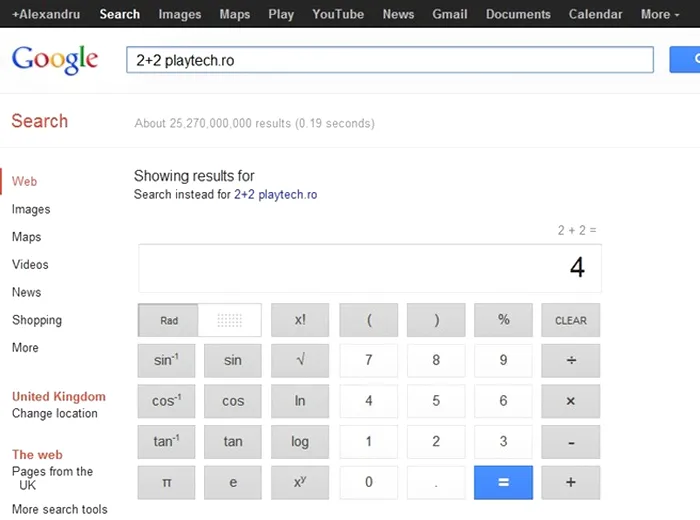This screenshot has height=520, width=700.
Task: Click the Change location link
Action: point(54,414)
